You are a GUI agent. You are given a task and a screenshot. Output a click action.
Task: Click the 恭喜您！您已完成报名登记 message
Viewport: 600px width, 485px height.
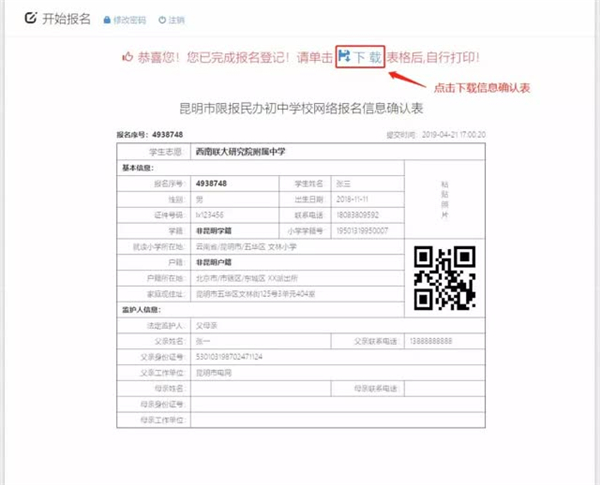(x=213, y=57)
